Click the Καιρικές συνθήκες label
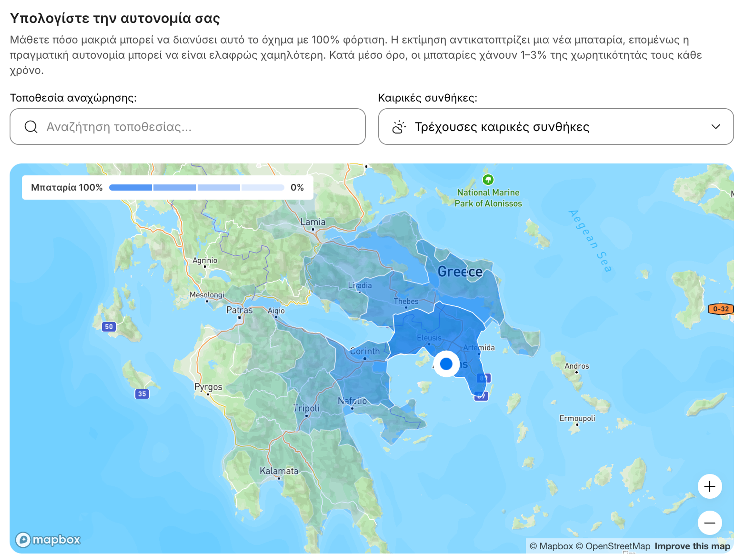The image size is (742, 560). tap(427, 98)
